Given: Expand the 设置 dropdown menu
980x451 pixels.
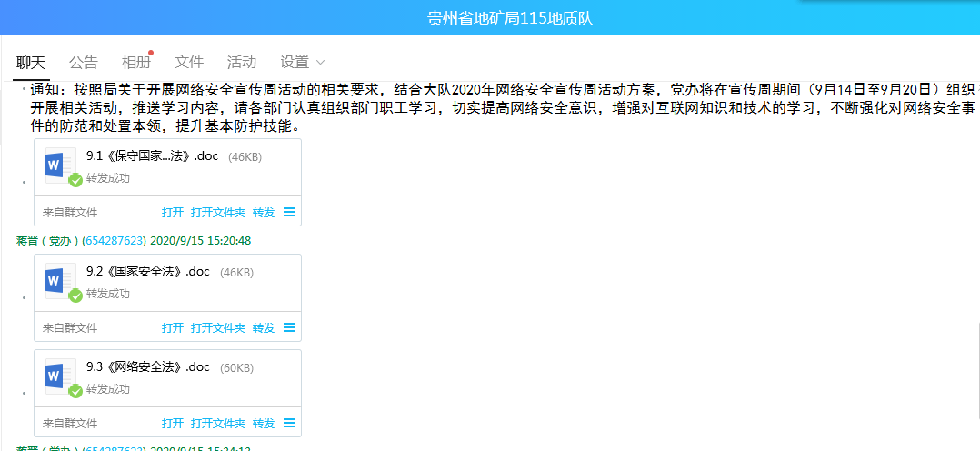Looking at the screenshot, I should tap(303, 62).
